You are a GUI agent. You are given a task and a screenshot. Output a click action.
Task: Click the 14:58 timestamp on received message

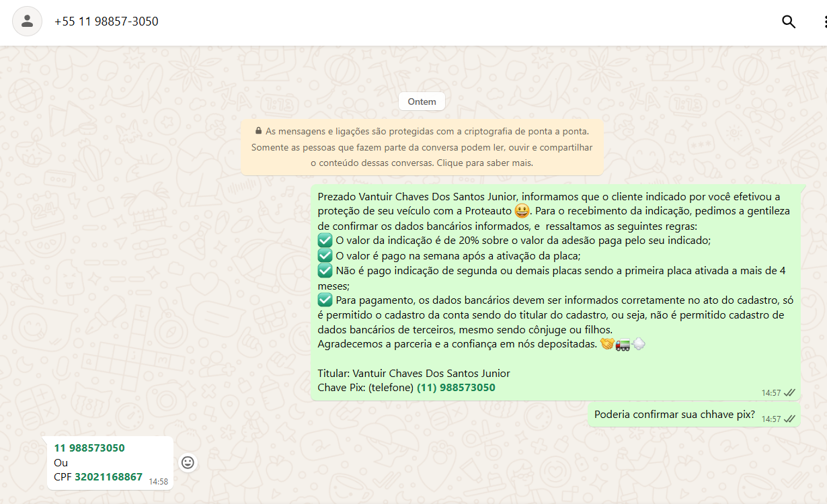coord(158,482)
